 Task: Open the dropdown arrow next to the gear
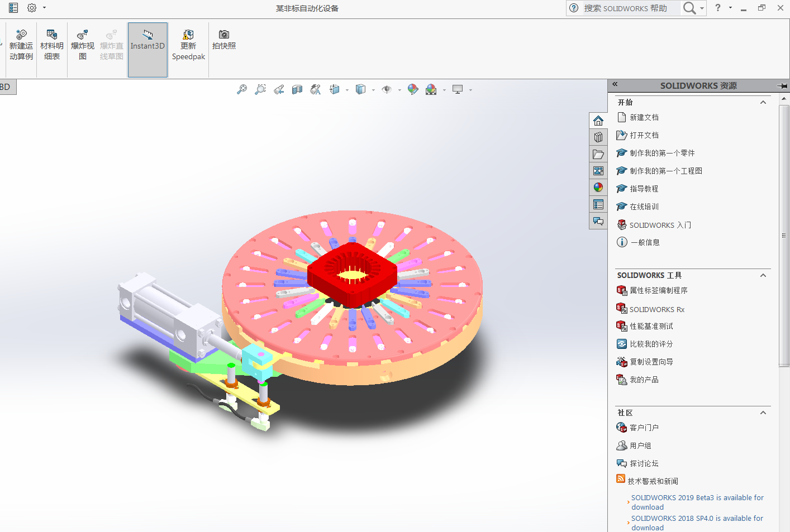[x=44, y=8]
